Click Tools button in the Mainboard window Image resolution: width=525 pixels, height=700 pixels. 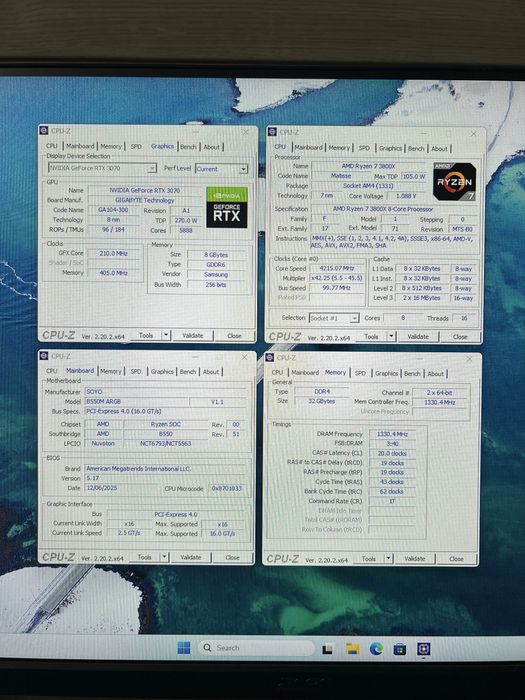click(x=145, y=557)
